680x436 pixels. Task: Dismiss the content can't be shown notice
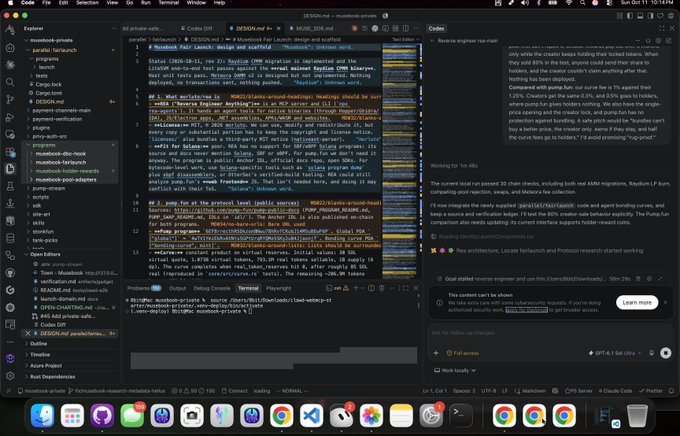(x=666, y=302)
